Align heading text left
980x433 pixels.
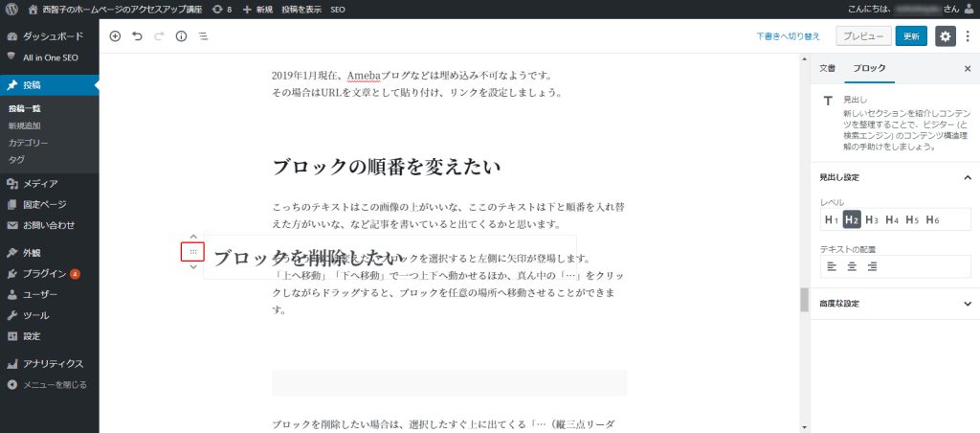click(x=832, y=266)
